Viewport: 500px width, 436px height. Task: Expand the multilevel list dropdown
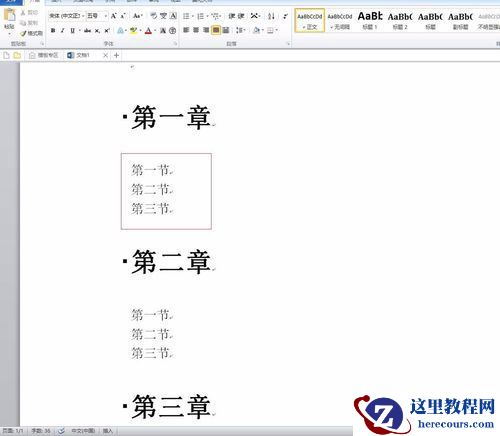221,16
